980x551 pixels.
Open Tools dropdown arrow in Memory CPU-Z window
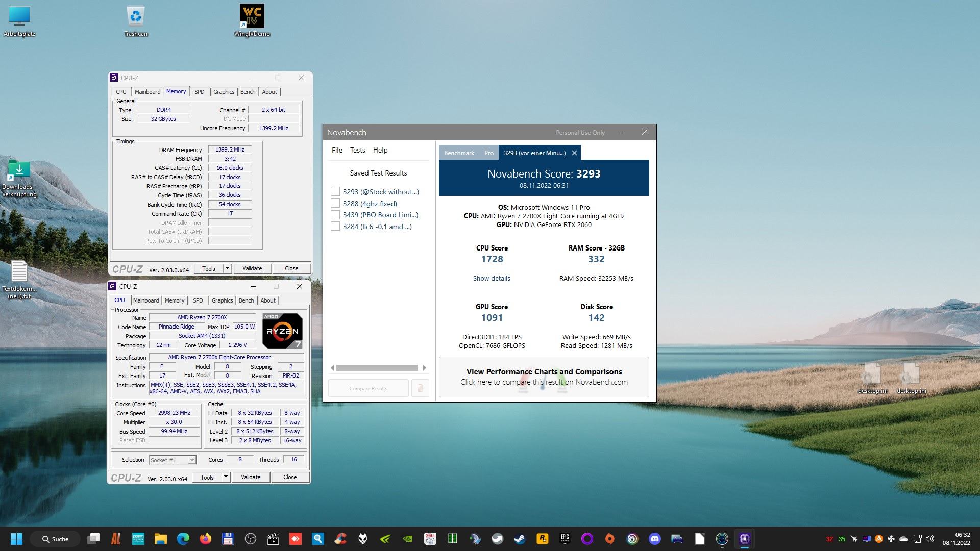[227, 268]
